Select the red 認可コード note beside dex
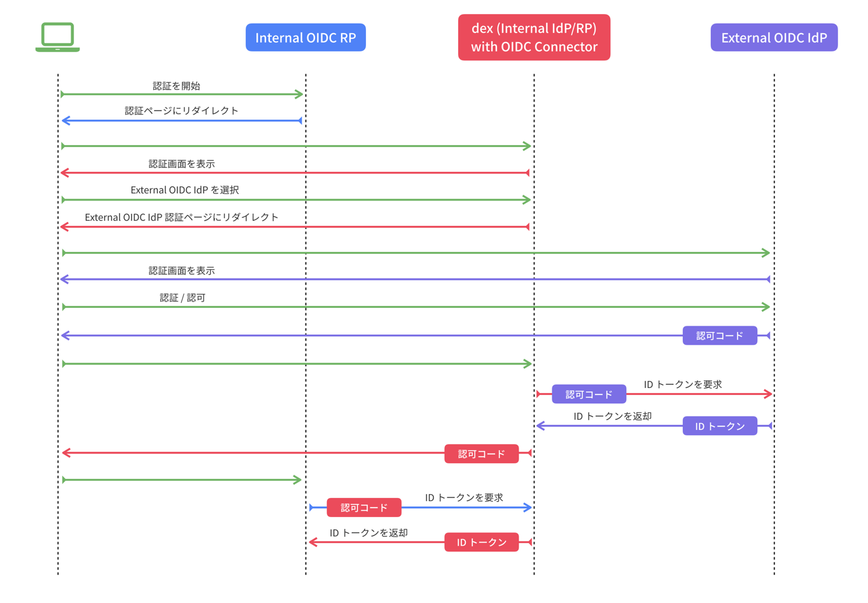 click(482, 454)
